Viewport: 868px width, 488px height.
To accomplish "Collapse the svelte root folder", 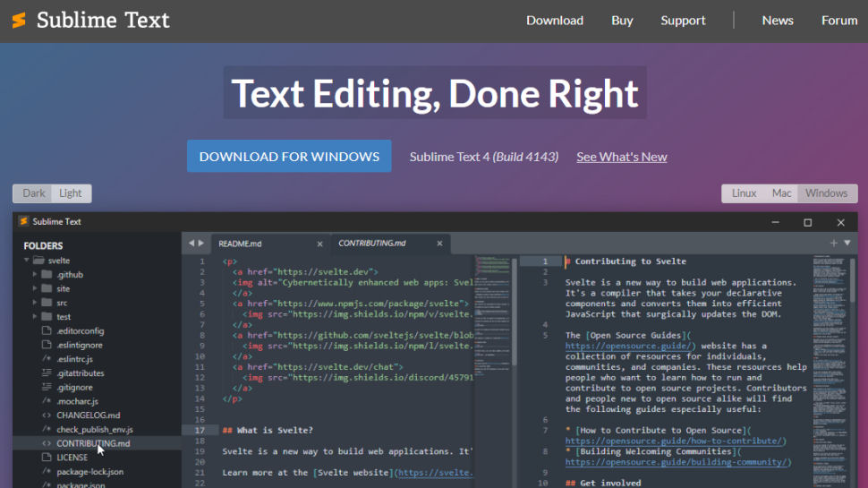I will click(x=27, y=261).
